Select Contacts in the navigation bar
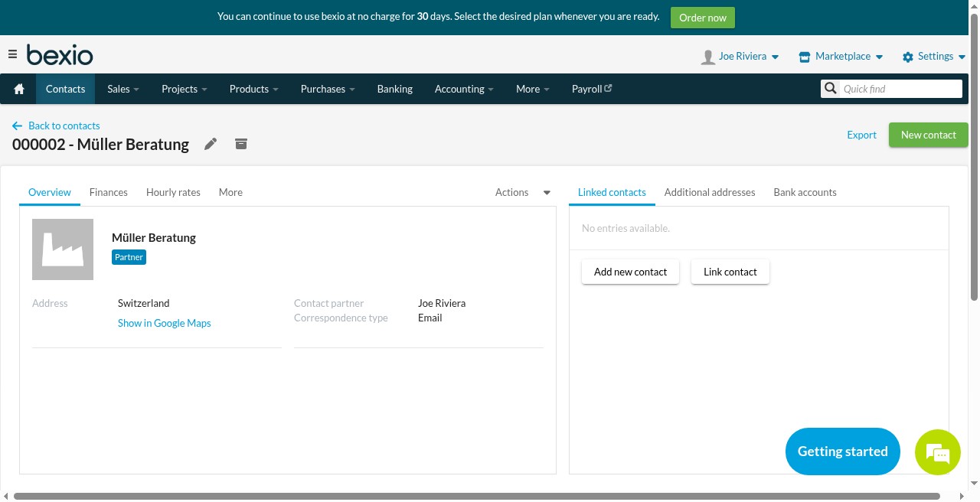 66,89
